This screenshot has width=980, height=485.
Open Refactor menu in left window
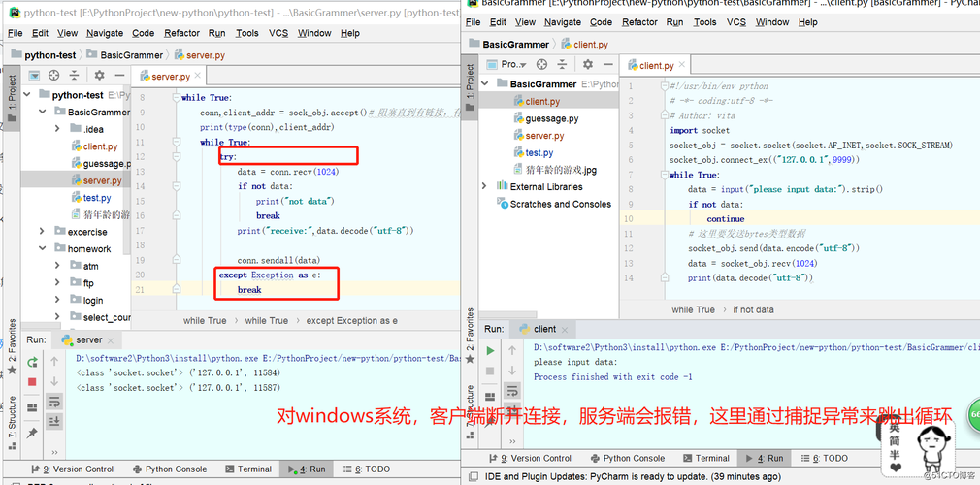[181, 33]
